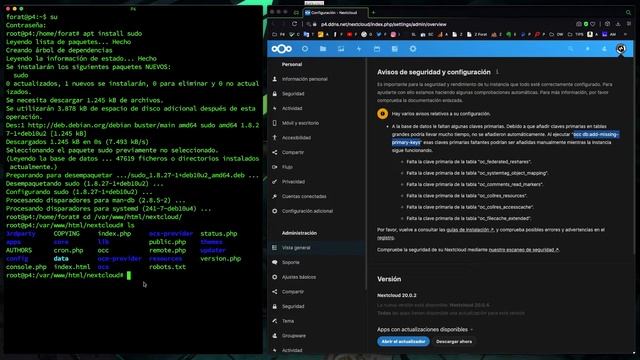Click the info icon beside 'Avisos de seguridad y configuración'
Image resolution: width=640 pixels, height=360 pixels.
(497, 72)
